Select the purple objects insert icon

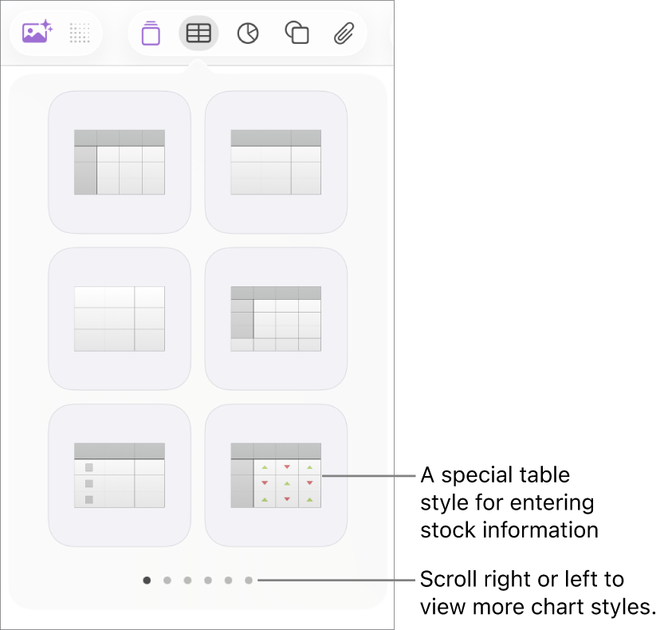click(x=150, y=32)
